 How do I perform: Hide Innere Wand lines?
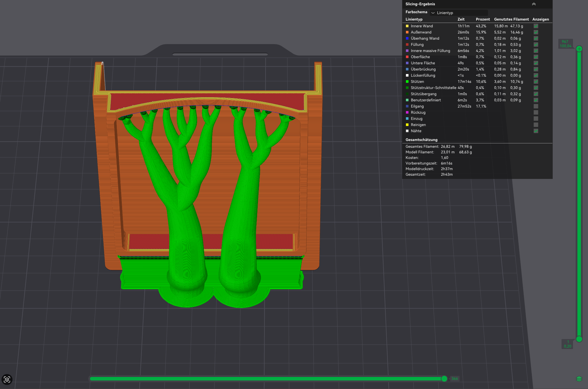click(536, 26)
